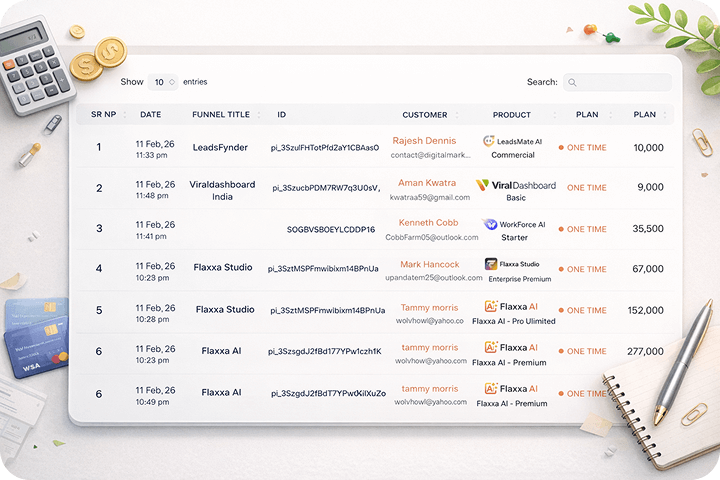Click the ONE TIME plan badge for 67,000
This screenshot has height=480, width=720.
(x=586, y=269)
